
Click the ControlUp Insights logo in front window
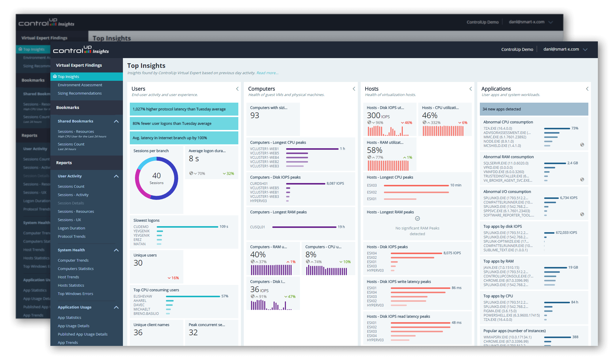point(81,50)
